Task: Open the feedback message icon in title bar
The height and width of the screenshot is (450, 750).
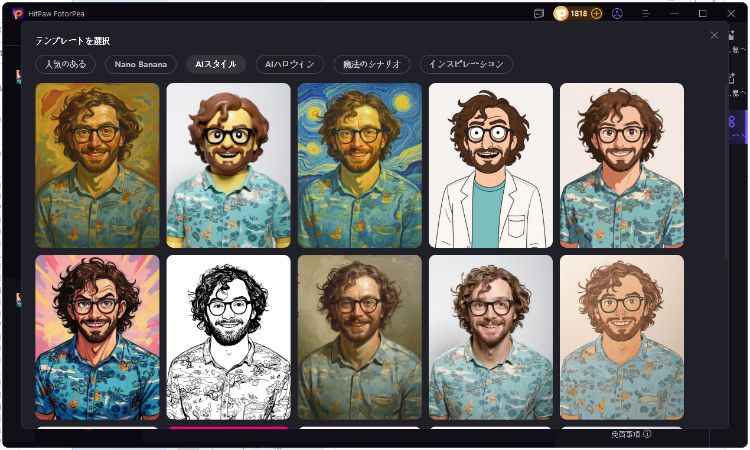Action: [539, 14]
